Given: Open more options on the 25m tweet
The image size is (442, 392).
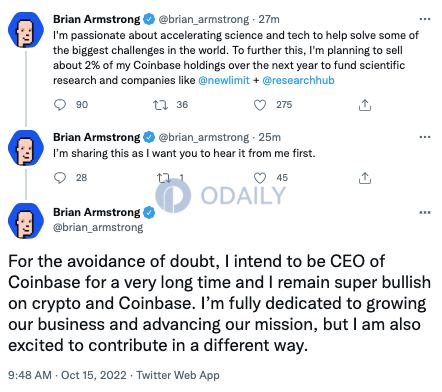Looking at the screenshot, I should click(425, 137).
